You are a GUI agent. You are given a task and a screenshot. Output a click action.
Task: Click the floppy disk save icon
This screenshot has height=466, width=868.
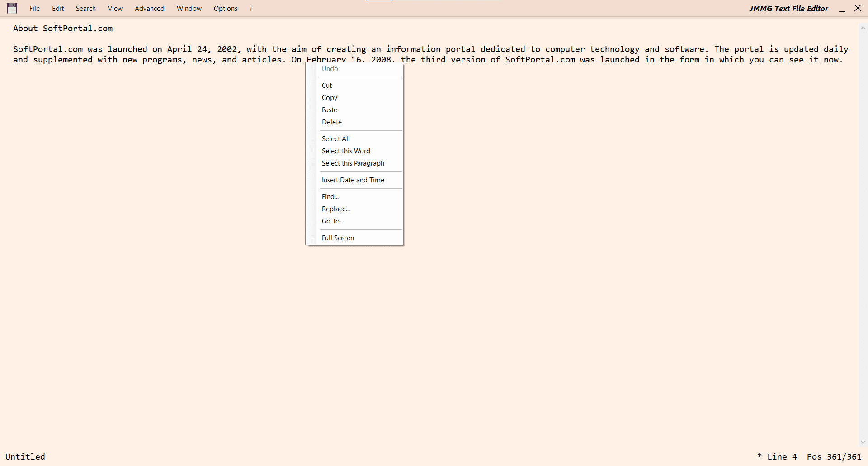pos(12,8)
